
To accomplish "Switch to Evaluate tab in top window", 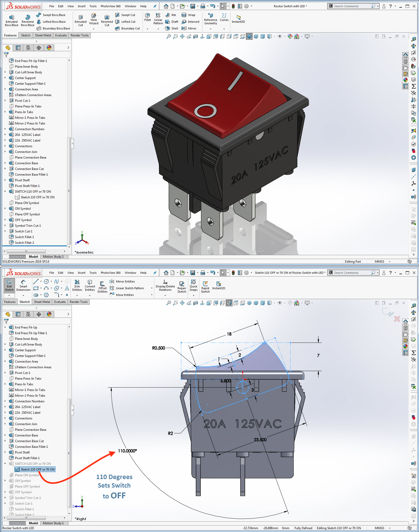I will [61, 35].
